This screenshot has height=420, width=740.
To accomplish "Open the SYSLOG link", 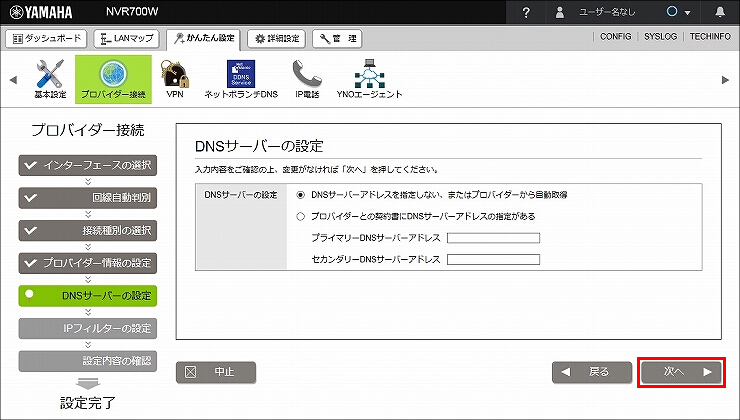I will (660, 36).
